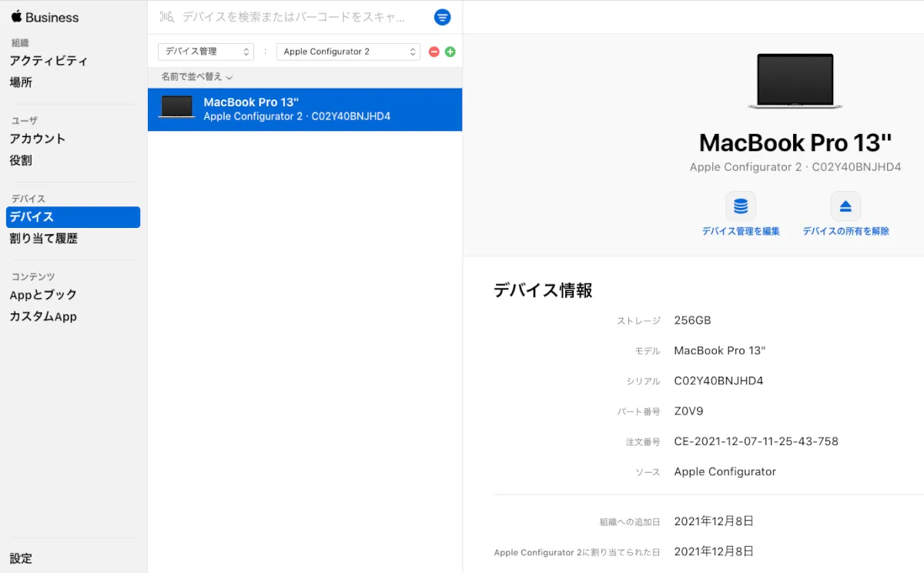Go to 場所 in the sidebar
This screenshot has height=573, width=924.
pos(21,82)
